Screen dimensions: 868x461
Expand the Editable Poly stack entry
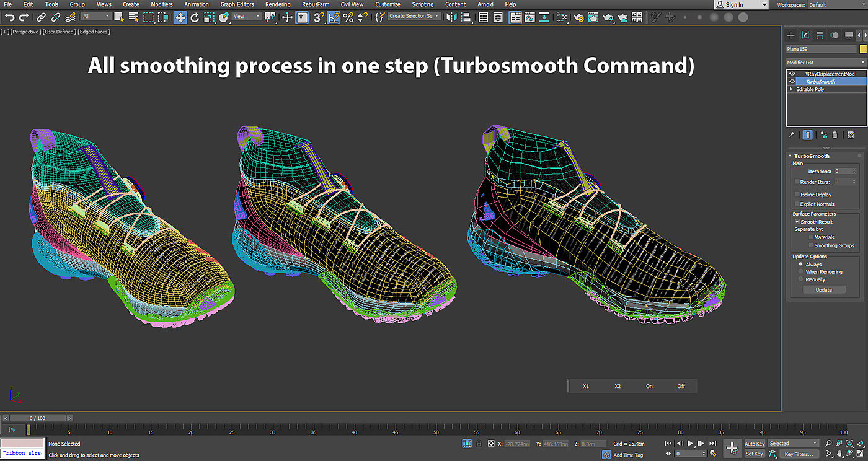point(791,89)
